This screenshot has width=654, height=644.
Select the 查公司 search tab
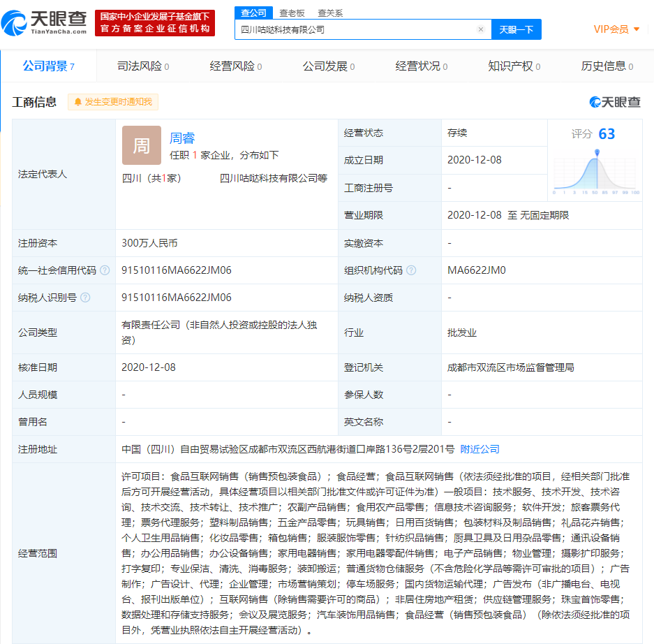(x=253, y=13)
